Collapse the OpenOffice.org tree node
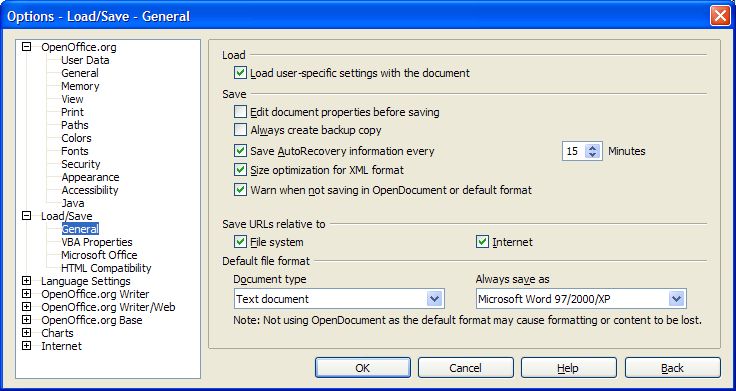This screenshot has height=391, width=736. (27, 46)
